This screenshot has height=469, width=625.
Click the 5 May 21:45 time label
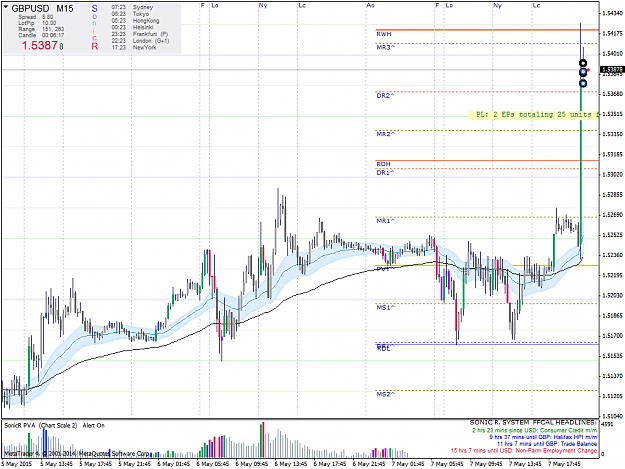[x=134, y=464]
